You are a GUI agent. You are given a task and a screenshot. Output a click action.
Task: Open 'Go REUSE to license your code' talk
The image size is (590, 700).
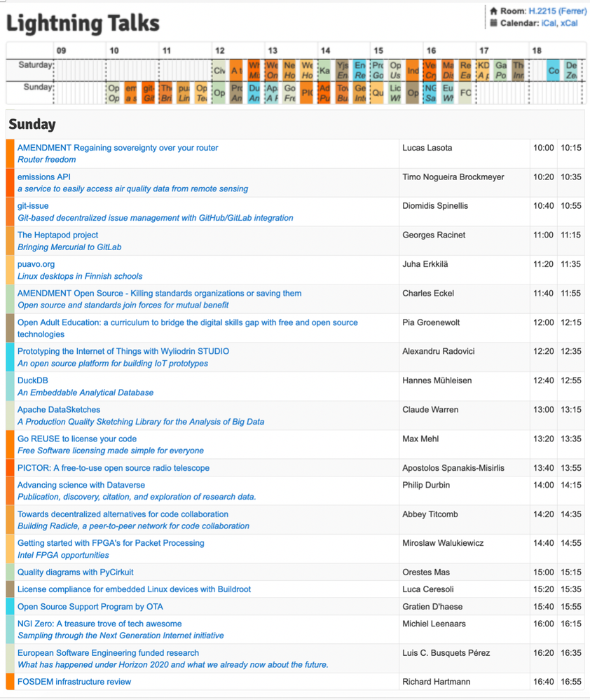click(x=77, y=439)
